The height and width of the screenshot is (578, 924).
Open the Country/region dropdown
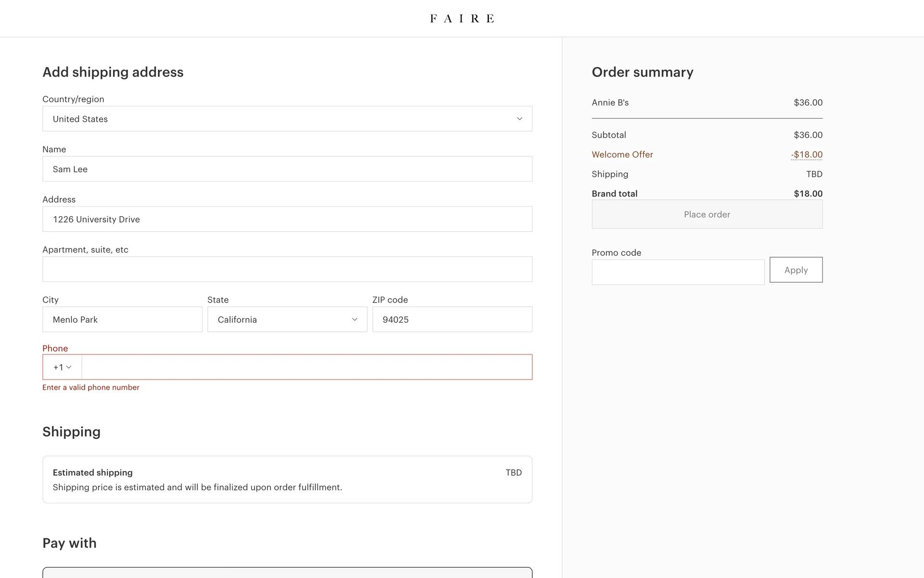[x=287, y=119]
